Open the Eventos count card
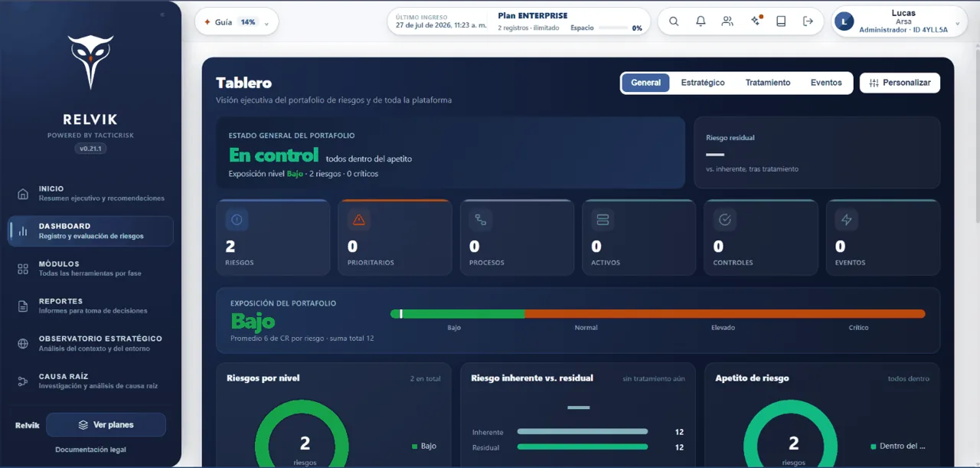This screenshot has height=468, width=980. pos(884,237)
